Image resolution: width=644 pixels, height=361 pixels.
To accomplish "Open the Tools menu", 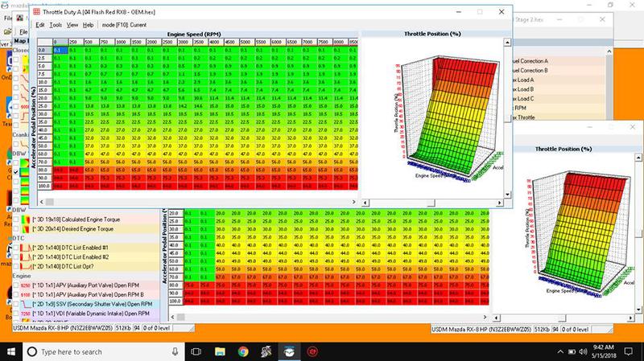I will pos(56,26).
